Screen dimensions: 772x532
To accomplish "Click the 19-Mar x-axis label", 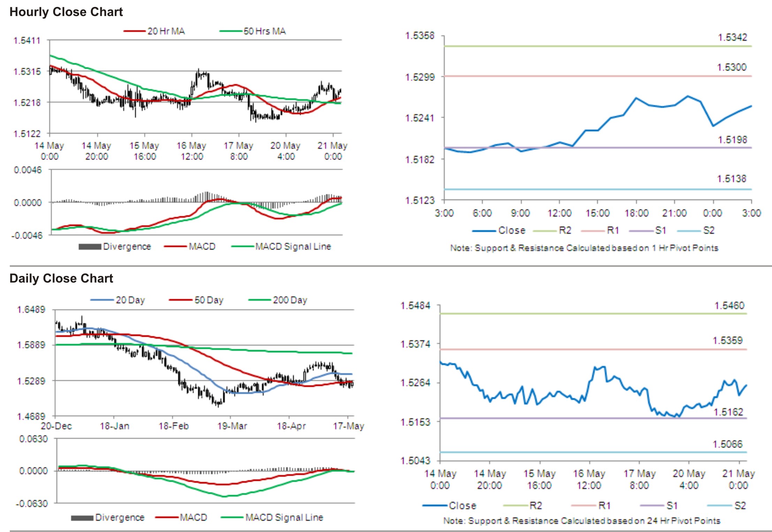I will pyautogui.click(x=232, y=426).
